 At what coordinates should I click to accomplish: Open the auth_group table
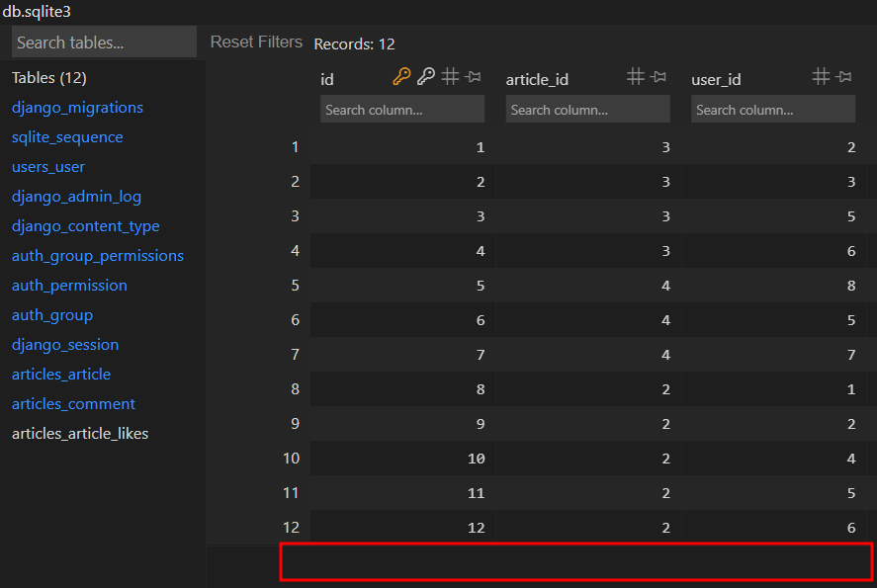pyautogui.click(x=52, y=314)
